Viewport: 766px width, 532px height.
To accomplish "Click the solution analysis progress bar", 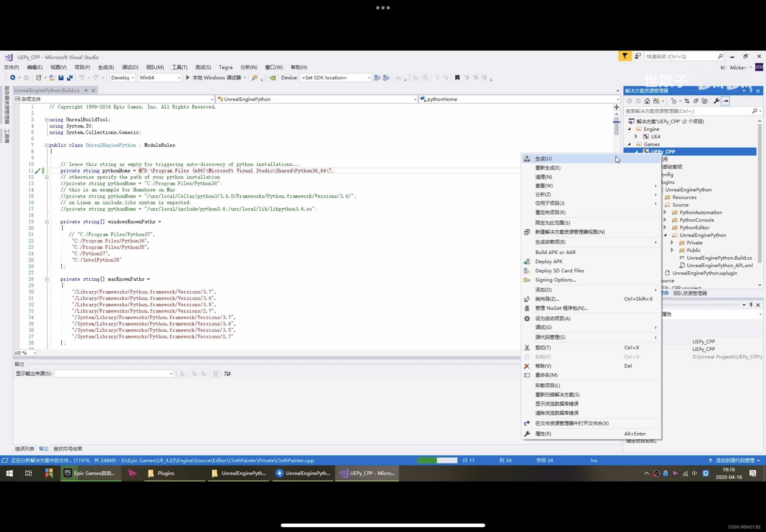I will coord(438,460).
